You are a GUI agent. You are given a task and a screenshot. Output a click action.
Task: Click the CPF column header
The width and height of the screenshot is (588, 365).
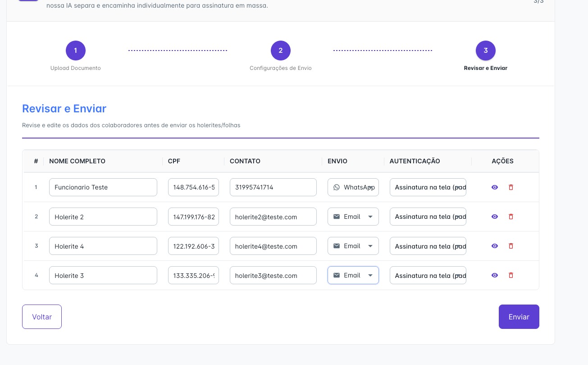click(174, 161)
